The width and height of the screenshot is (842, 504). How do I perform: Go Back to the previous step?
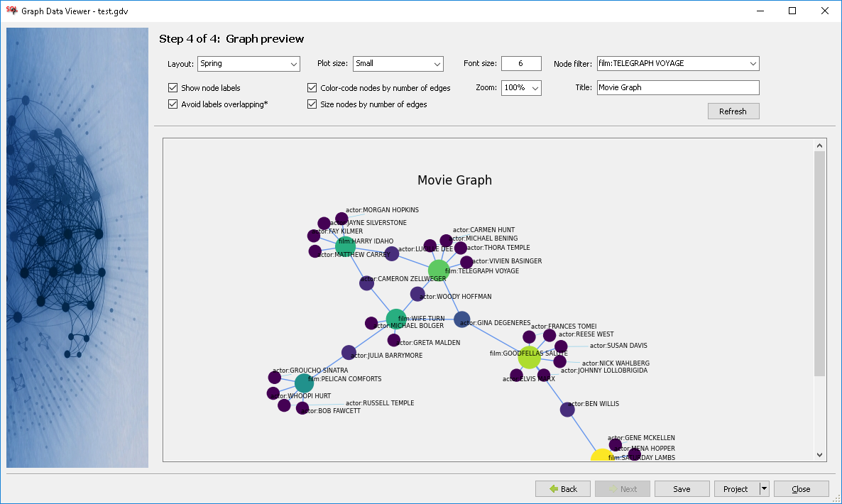[x=563, y=488]
